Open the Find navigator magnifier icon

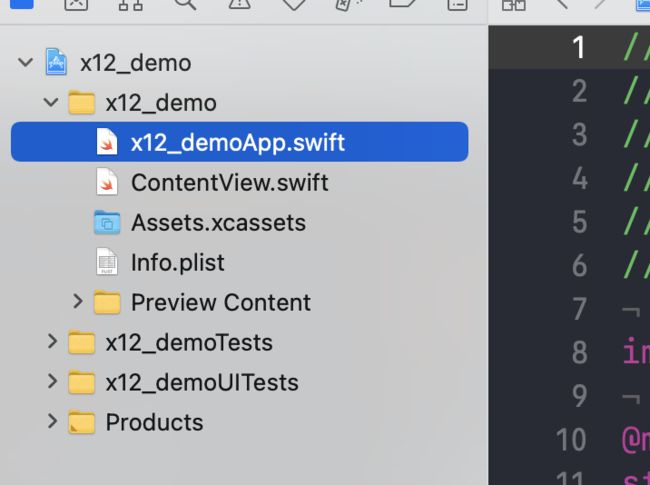[185, 4]
